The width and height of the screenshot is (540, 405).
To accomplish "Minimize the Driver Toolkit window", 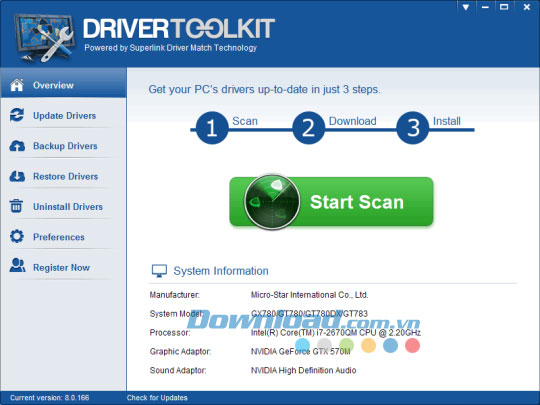I will [x=485, y=7].
